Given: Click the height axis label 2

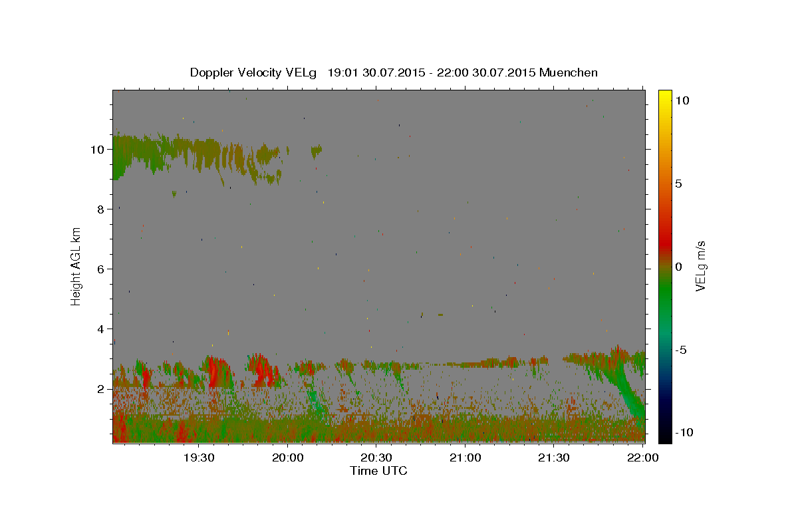Looking at the screenshot, I should tap(101, 389).
